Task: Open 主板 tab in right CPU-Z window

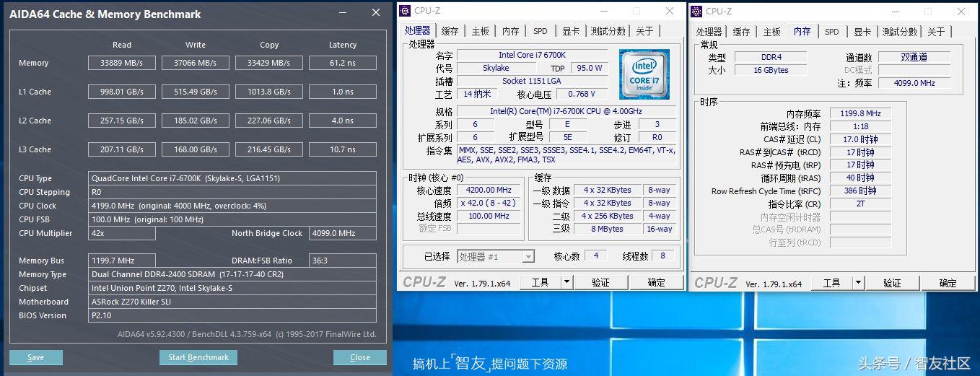Action: pos(771,32)
